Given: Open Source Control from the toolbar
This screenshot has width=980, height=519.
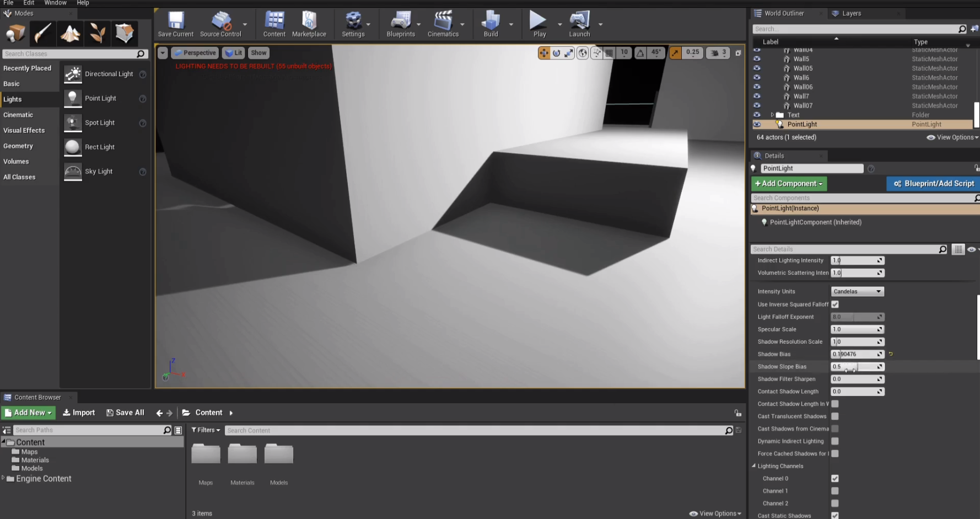Looking at the screenshot, I should pos(221,20).
